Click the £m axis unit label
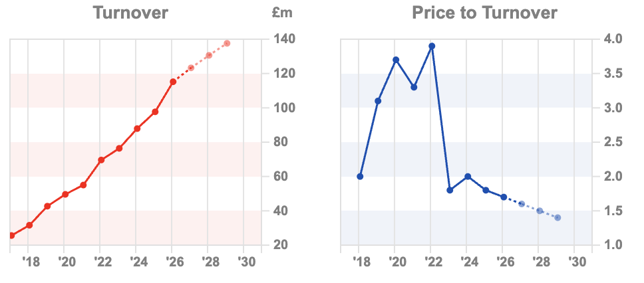This screenshot has height=283, width=644. (x=282, y=13)
